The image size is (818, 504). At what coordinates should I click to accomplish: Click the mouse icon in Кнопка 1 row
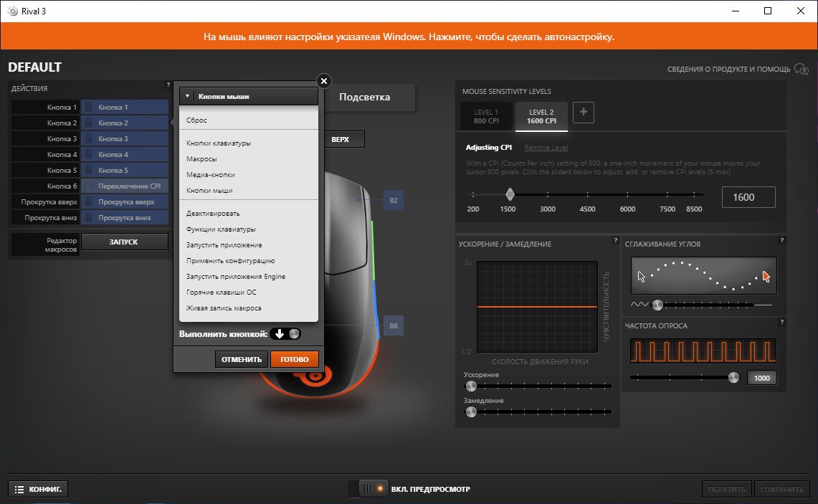tap(89, 107)
